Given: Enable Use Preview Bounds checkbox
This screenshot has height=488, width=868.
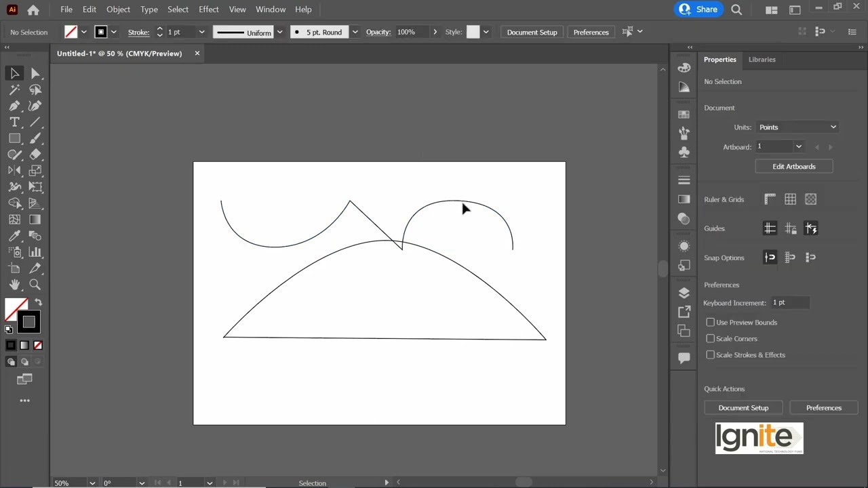Looking at the screenshot, I should click(x=710, y=322).
